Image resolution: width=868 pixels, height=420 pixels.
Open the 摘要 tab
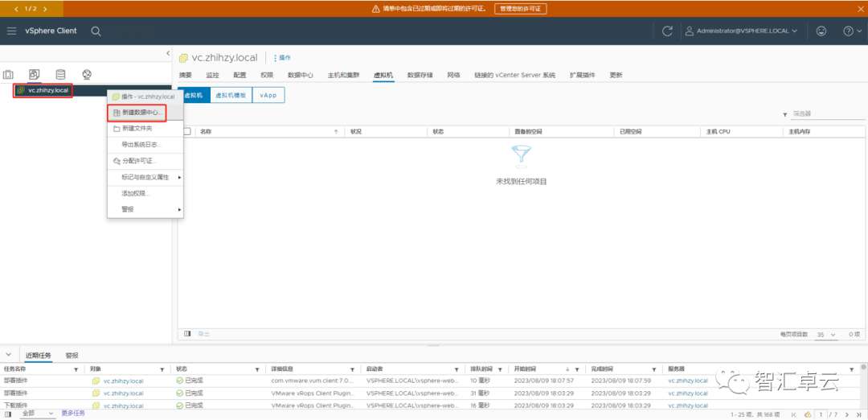pos(186,75)
